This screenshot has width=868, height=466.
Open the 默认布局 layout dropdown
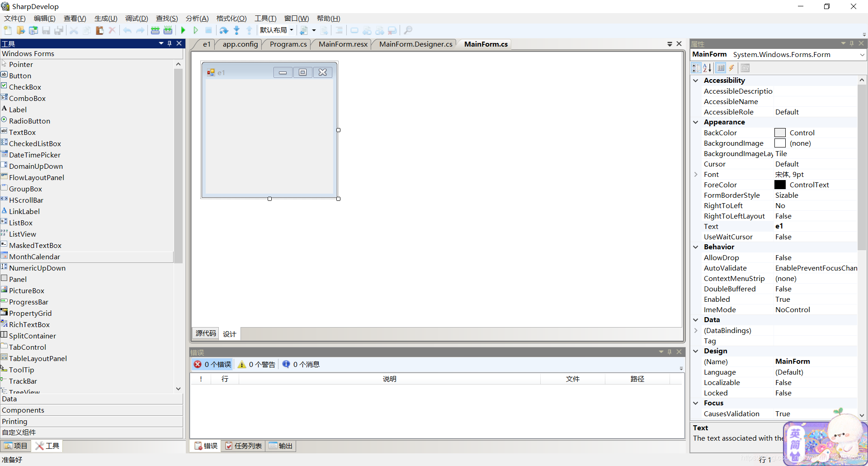[276, 30]
